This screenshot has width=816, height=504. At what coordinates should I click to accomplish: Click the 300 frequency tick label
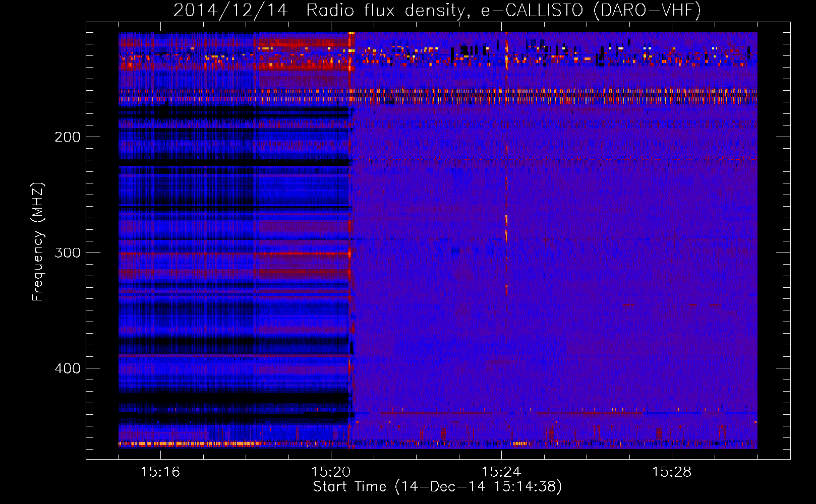tap(68, 253)
